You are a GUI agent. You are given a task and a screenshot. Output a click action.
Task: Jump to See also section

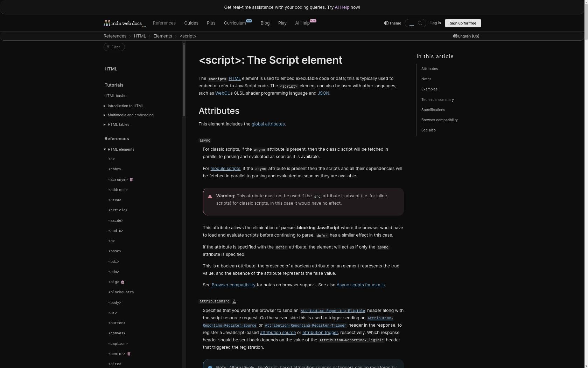(x=428, y=130)
